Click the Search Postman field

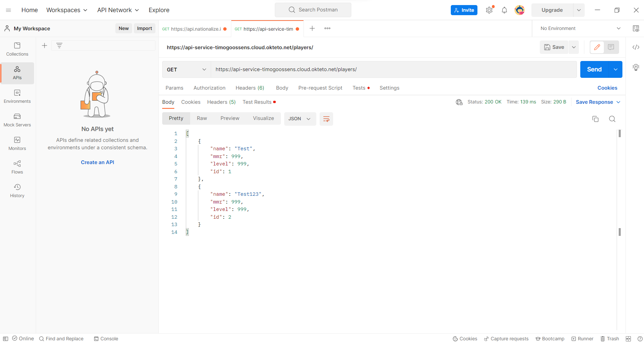click(313, 10)
